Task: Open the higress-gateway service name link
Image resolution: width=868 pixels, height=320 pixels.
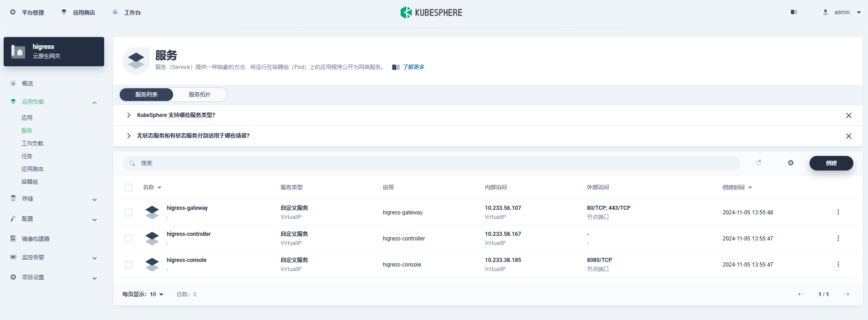Action: click(x=187, y=208)
